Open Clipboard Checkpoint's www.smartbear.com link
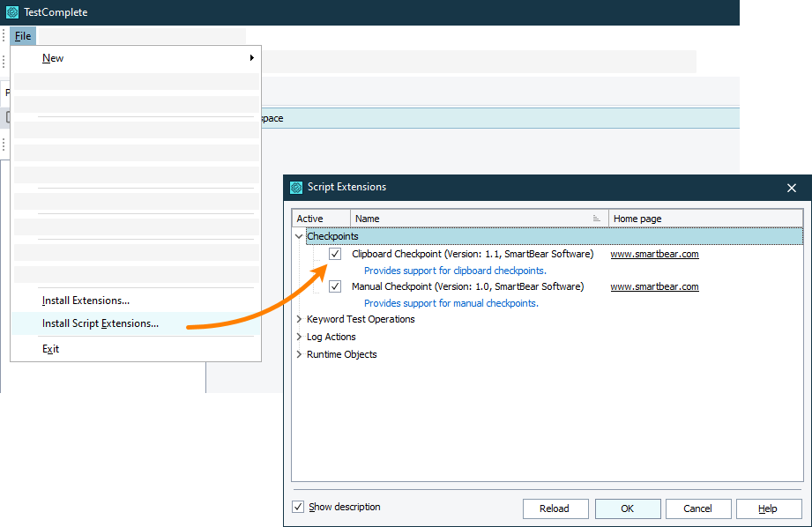The image size is (812, 527). click(x=654, y=254)
